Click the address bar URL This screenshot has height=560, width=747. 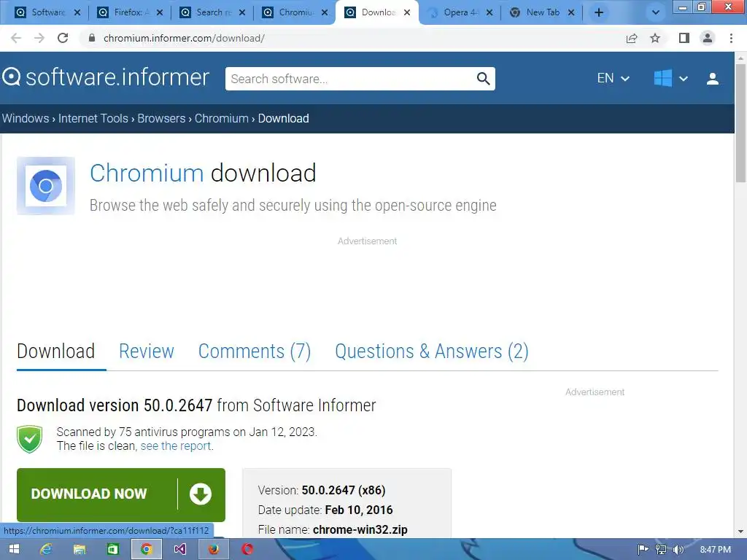point(184,38)
